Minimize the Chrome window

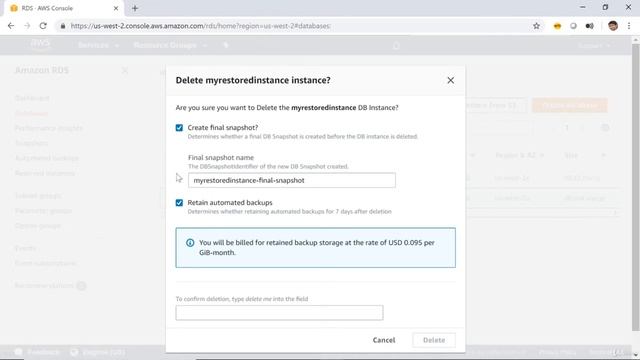pos(582,7)
